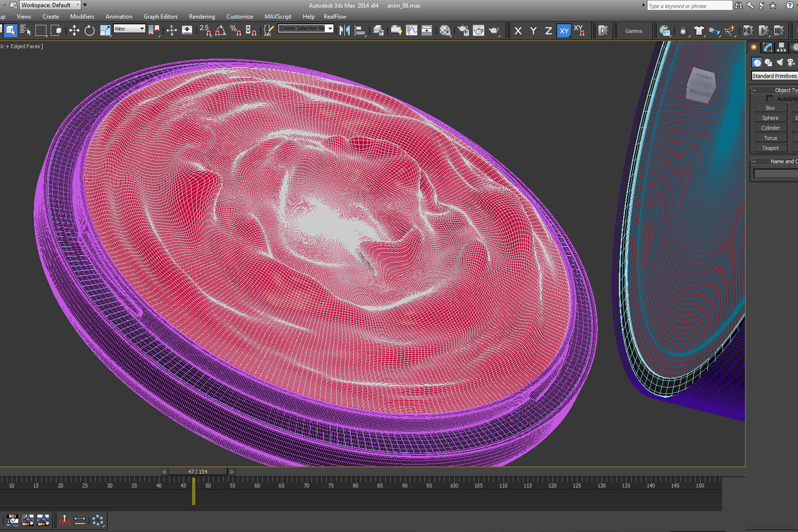This screenshot has height=532, width=798.
Task: Open the Rendering menu
Action: coord(202,16)
